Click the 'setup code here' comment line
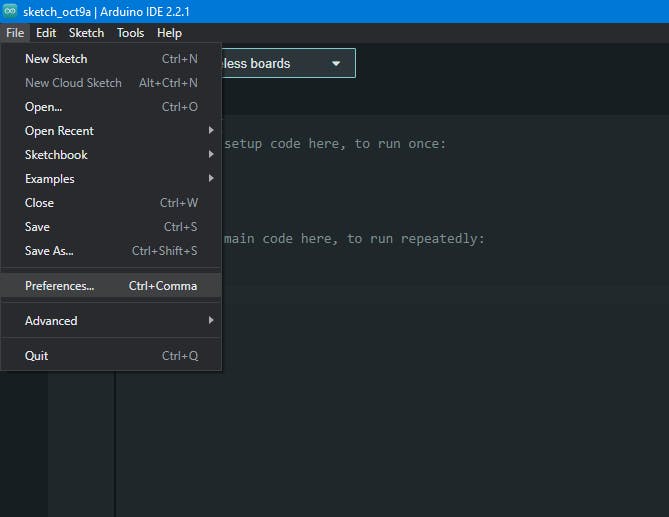Image resolution: width=669 pixels, height=517 pixels. pos(335,144)
